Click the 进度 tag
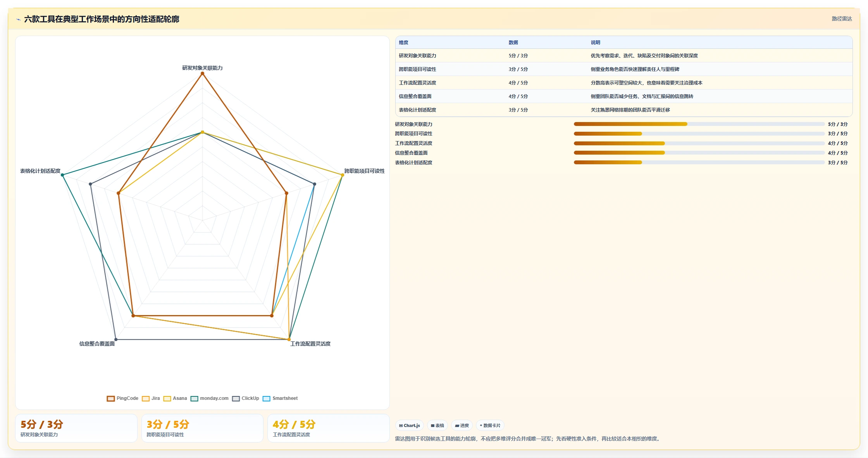This screenshot has height=458, width=868. [462, 425]
